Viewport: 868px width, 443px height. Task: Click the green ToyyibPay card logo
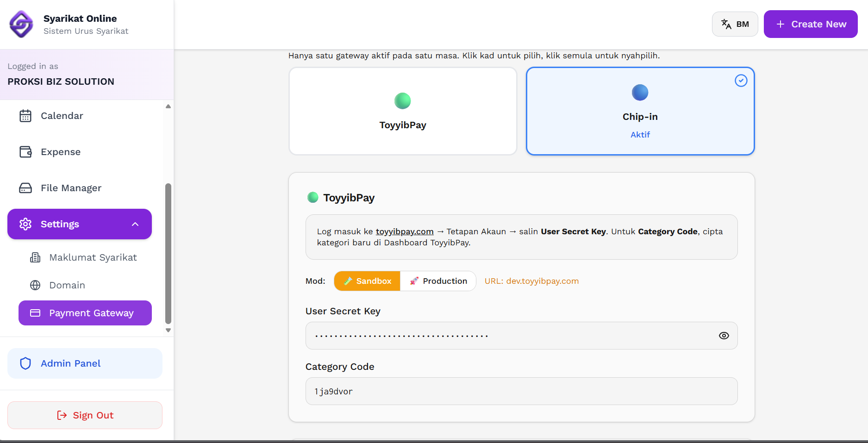[403, 101]
